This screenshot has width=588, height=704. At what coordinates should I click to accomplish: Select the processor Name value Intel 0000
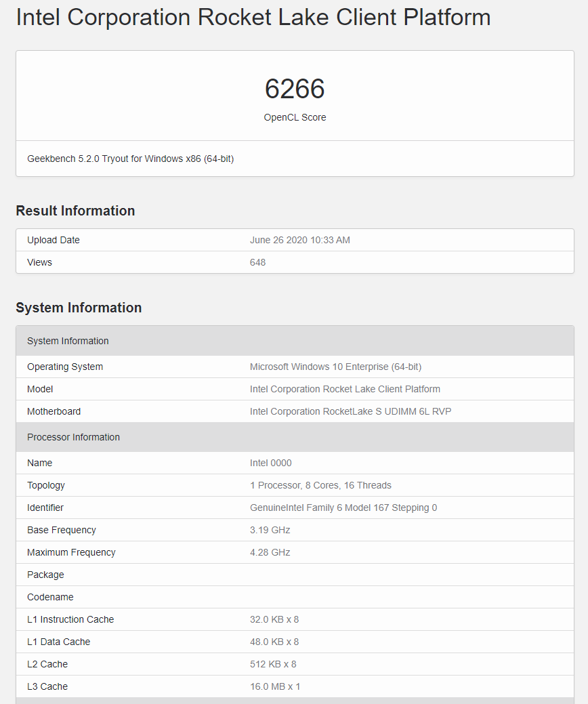click(270, 463)
